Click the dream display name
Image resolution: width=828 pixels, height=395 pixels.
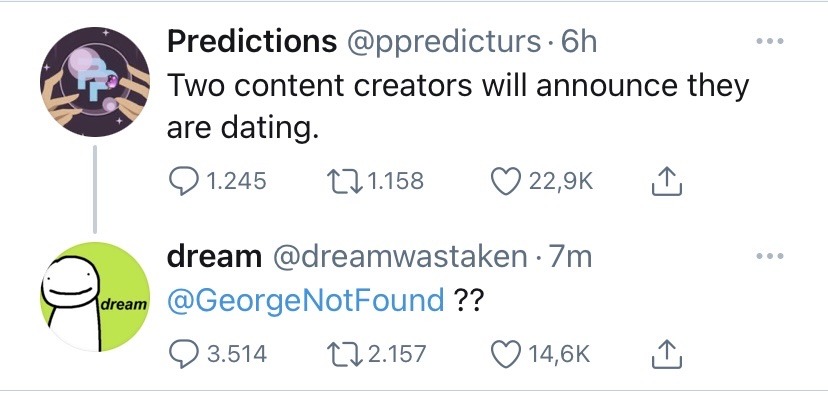click(214, 257)
